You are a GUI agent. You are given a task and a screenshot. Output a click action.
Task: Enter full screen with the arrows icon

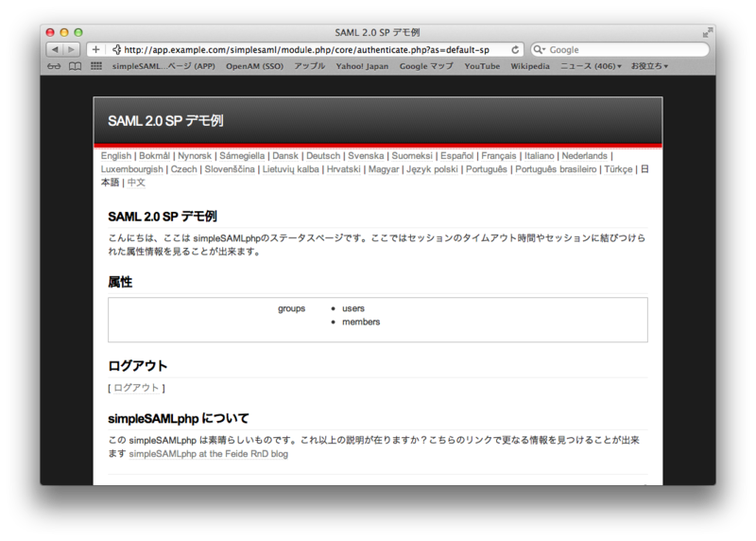pos(707,32)
